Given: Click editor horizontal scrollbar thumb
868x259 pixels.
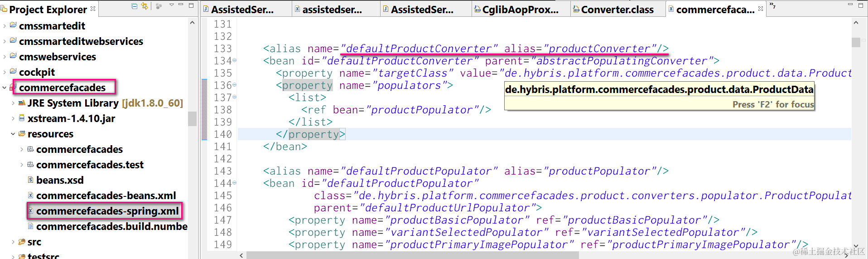Looking at the screenshot, I should [412, 255].
